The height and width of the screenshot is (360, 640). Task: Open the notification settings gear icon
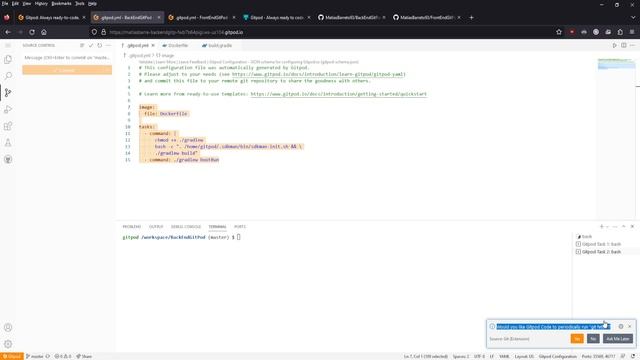click(x=621, y=327)
